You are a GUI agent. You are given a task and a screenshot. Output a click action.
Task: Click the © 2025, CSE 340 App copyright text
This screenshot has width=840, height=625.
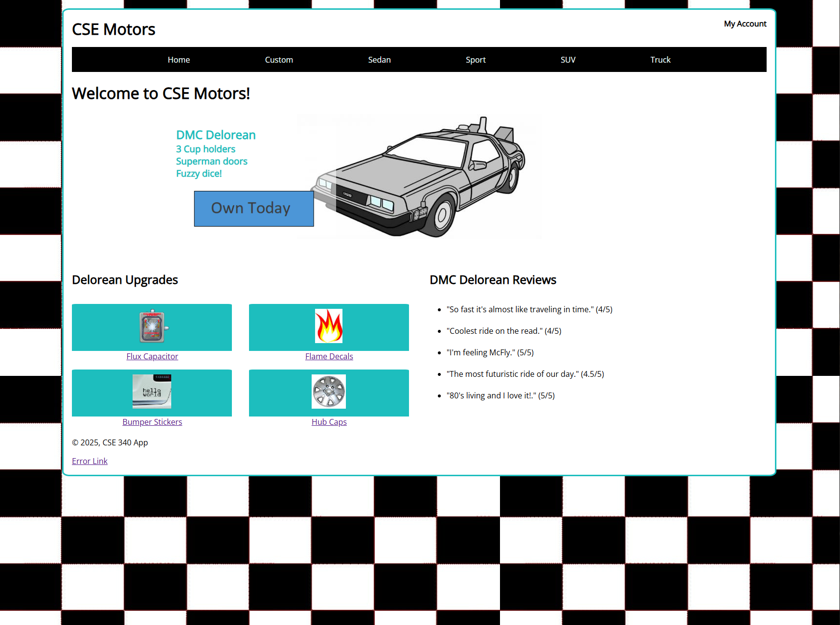point(110,442)
